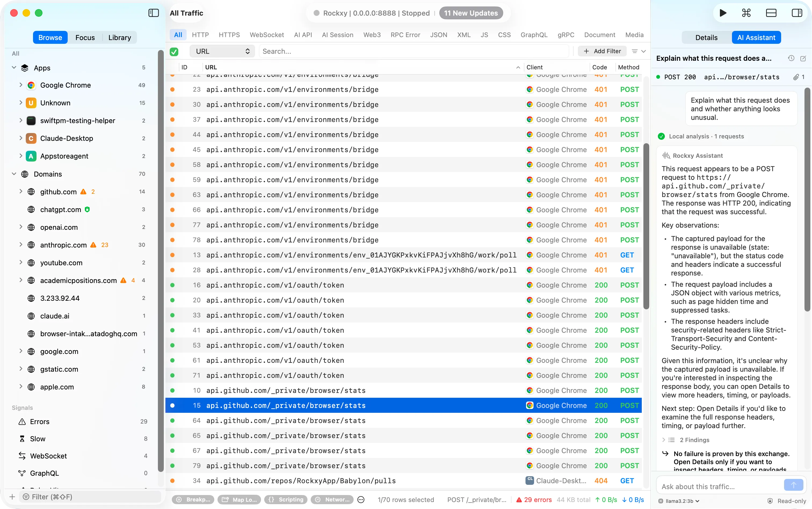Focus the Search traffic input field
The image size is (812, 509).
point(414,51)
